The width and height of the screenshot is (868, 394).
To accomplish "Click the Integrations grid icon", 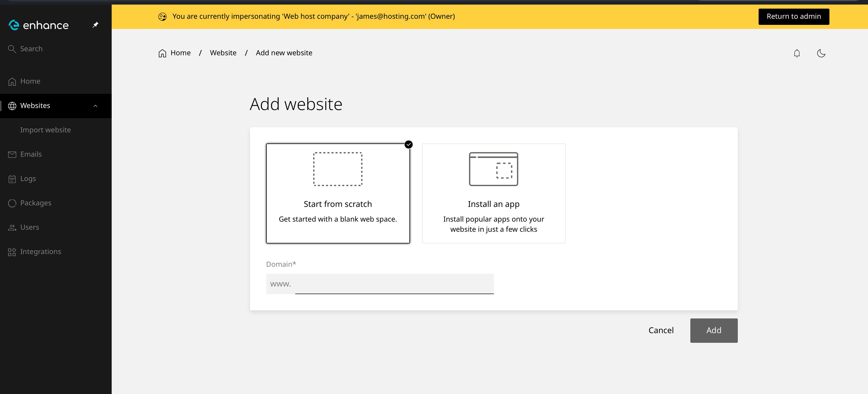I will [12, 252].
